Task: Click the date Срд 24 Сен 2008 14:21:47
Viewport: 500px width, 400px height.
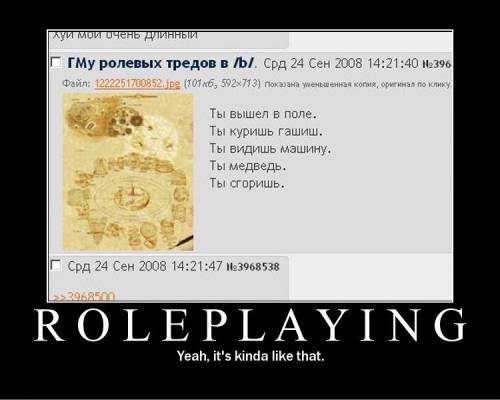Action: coord(145,266)
